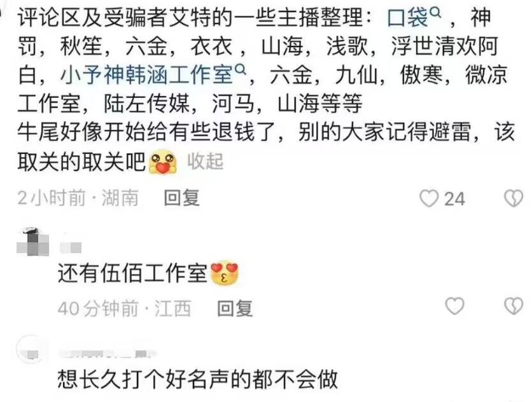Open the 口袋 search keyword link

pos(407,18)
